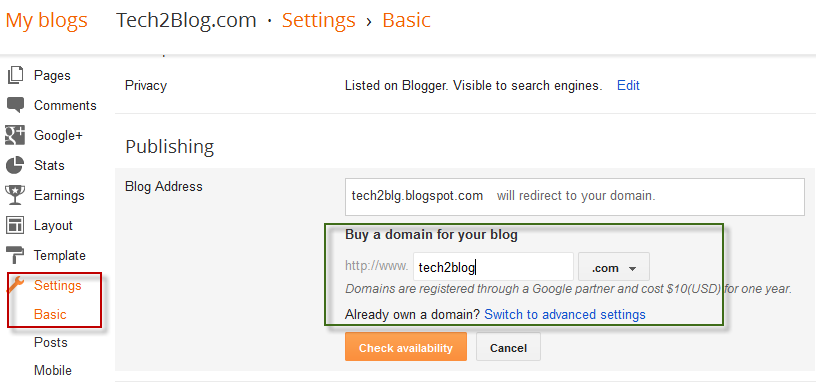Open the Posts settings submenu item
The width and height of the screenshot is (816, 383).
[x=51, y=342]
